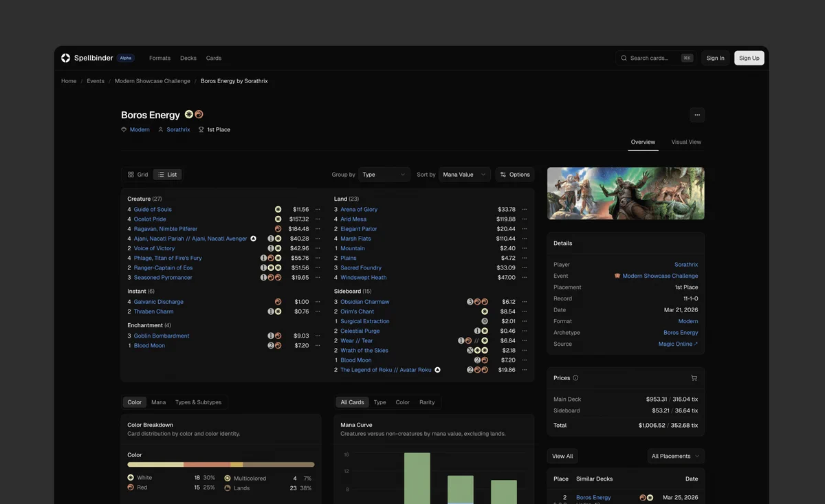Click the deck artwork banner image

coord(626,193)
